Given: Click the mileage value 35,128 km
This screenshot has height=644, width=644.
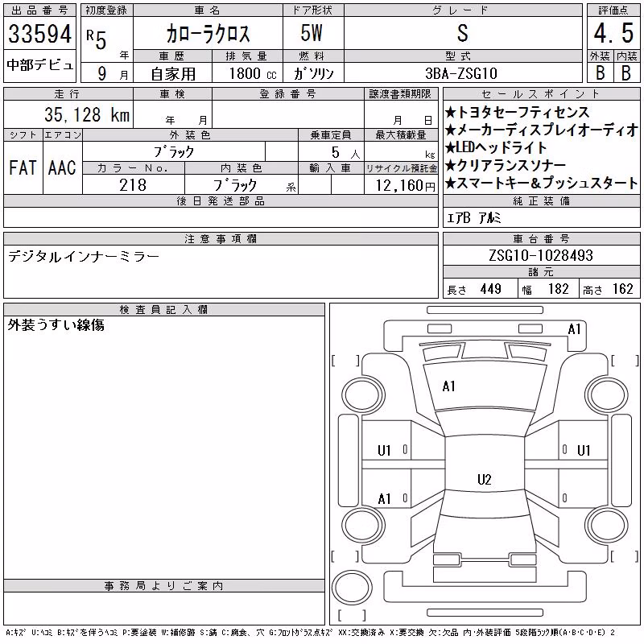Looking at the screenshot, I should pyautogui.click(x=87, y=114).
